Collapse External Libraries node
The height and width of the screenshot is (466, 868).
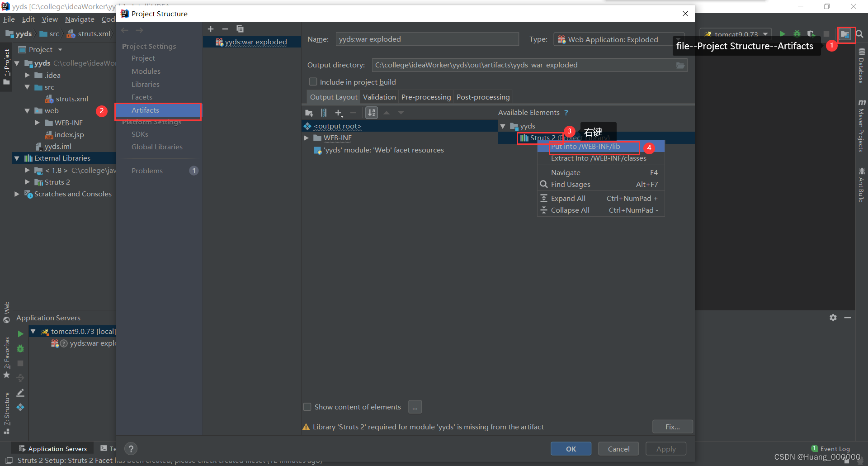(x=17, y=158)
